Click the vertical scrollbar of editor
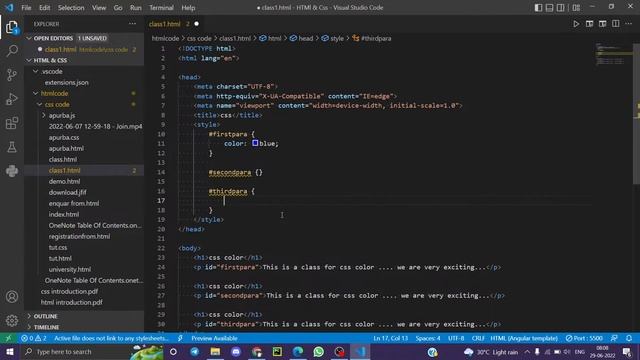This screenshot has height=360, width=640. 636,113
